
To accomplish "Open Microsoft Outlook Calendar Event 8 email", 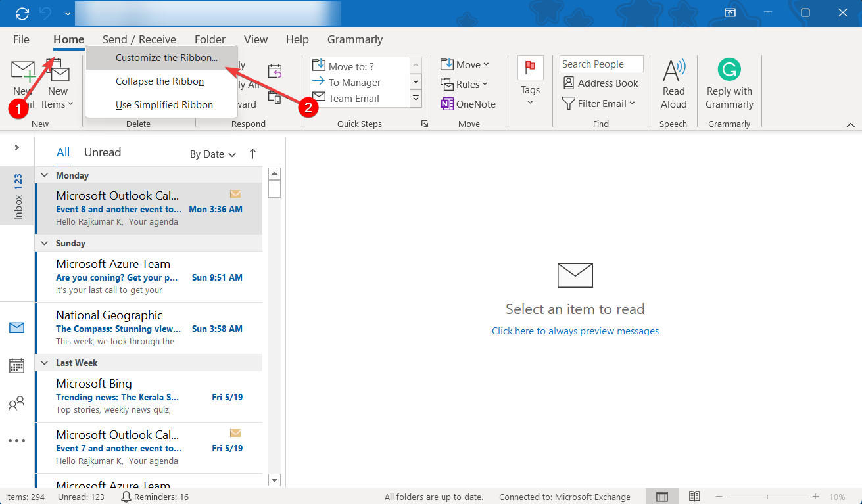I will point(149,208).
